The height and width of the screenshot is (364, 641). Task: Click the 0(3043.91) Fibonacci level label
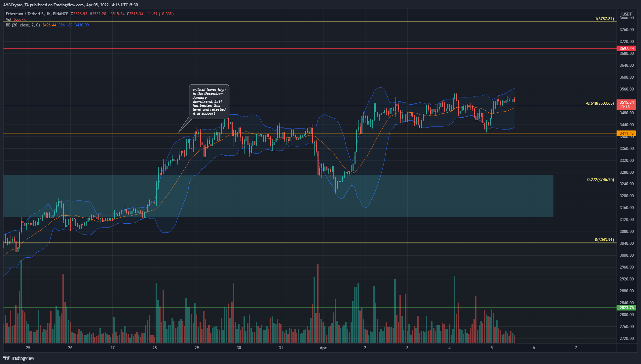click(604, 240)
